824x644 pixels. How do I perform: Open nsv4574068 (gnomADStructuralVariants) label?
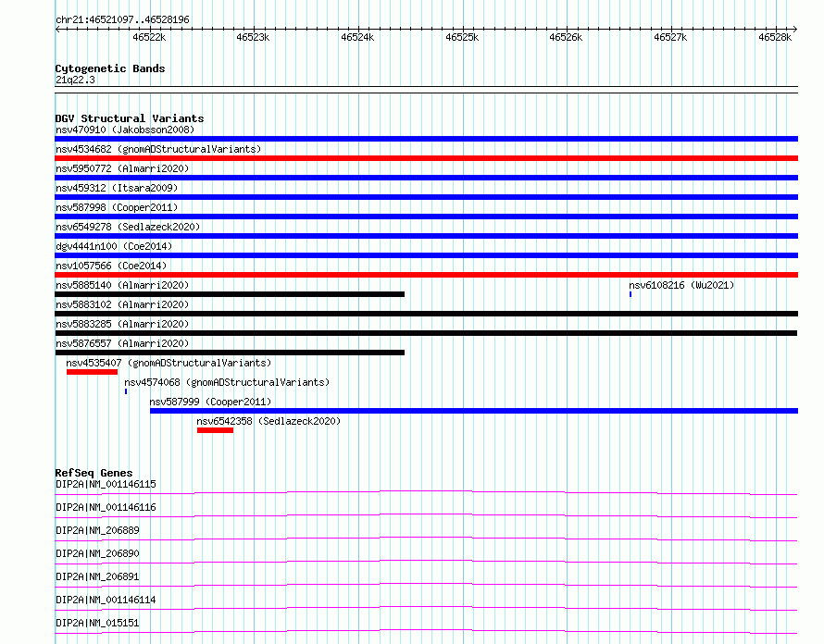click(x=227, y=382)
